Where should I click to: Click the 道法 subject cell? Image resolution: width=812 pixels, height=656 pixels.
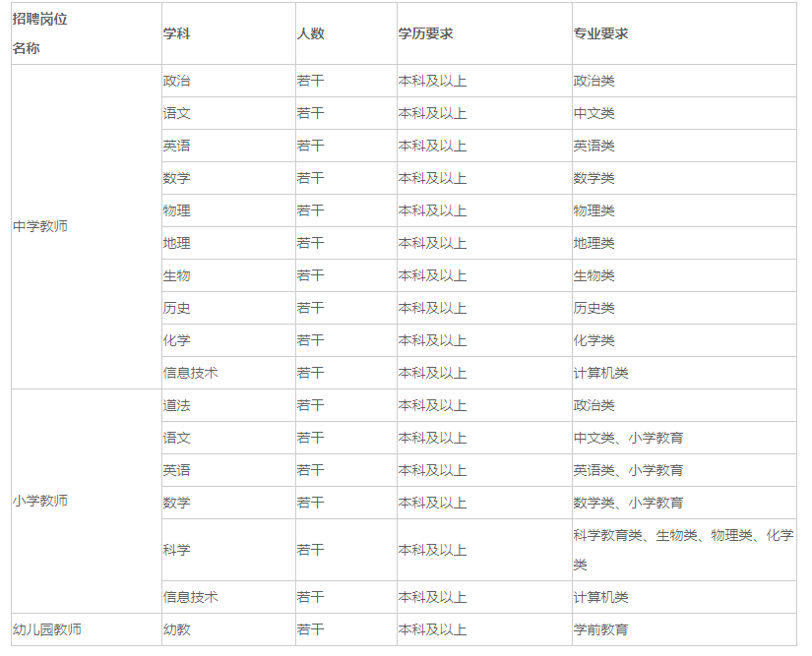click(177, 406)
